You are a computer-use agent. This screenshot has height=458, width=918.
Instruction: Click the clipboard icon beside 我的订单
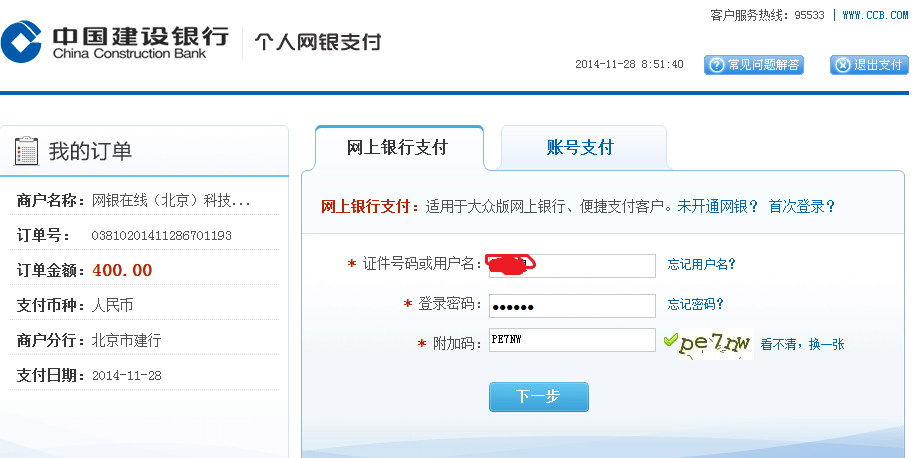(27, 151)
